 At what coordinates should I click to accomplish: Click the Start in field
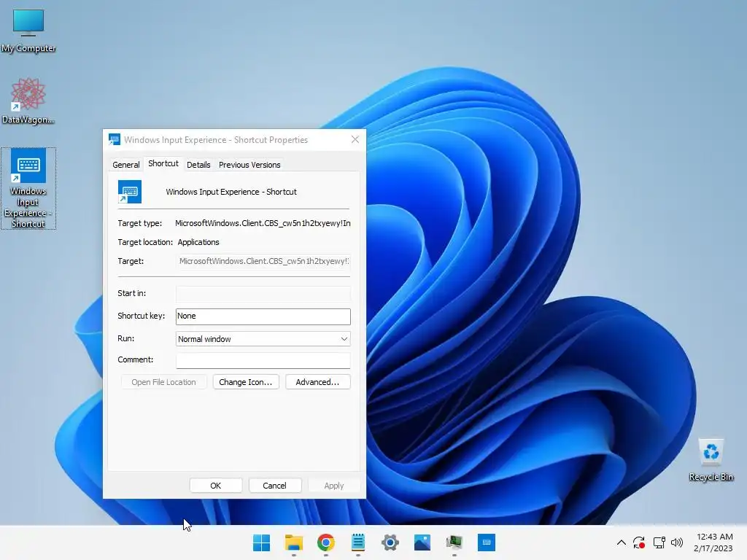[x=263, y=293]
